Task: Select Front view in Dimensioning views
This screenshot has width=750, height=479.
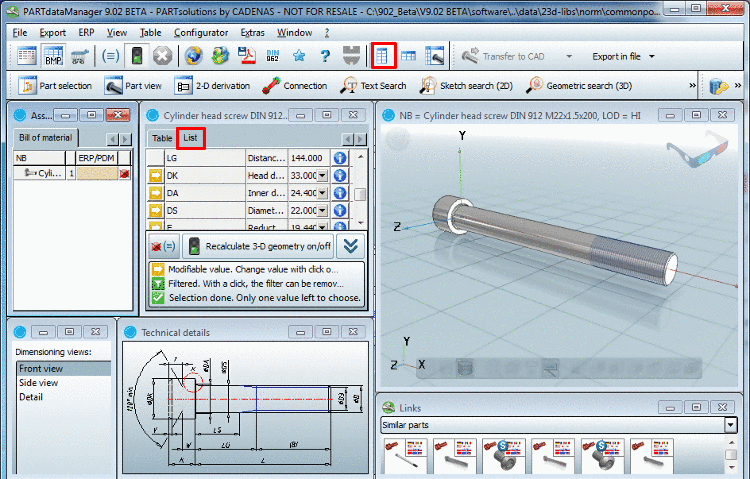Action: coord(64,368)
